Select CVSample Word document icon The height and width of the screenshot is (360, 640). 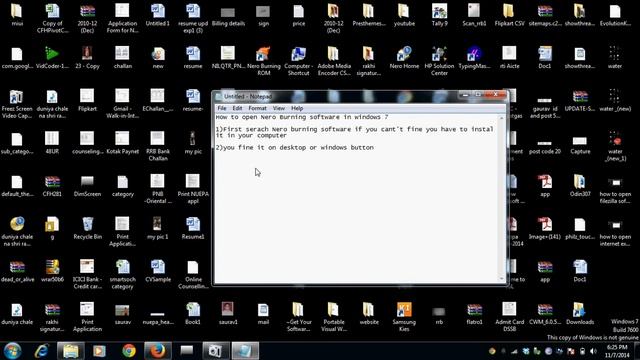(158, 271)
